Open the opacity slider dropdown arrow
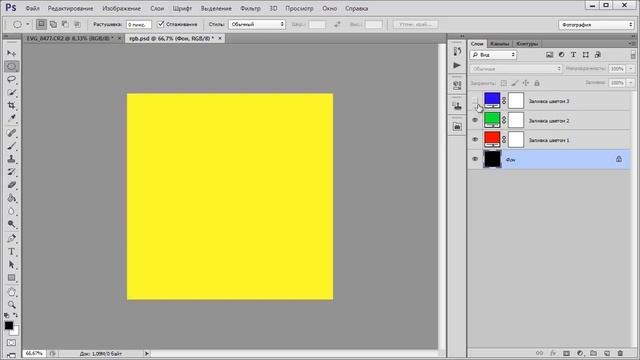Screen dimensions: 640x360 tap(631, 69)
